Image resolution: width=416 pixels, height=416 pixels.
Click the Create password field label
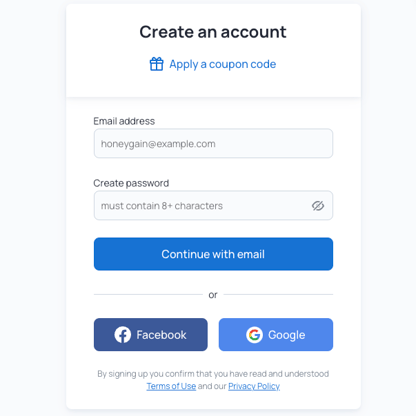pyautogui.click(x=131, y=183)
